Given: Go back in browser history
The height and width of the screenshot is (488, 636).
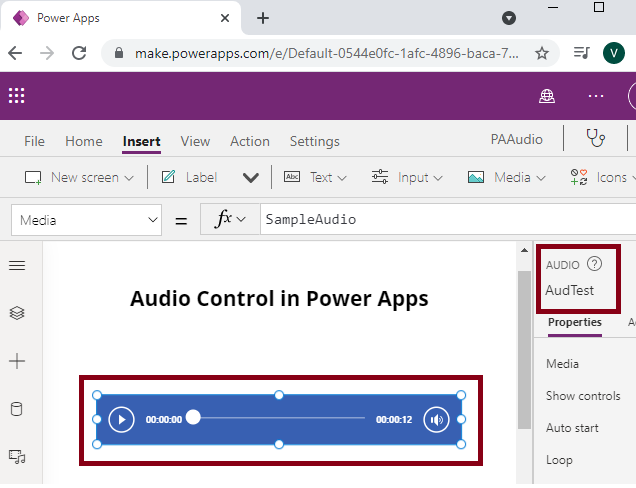Looking at the screenshot, I should pyautogui.click(x=15, y=53).
